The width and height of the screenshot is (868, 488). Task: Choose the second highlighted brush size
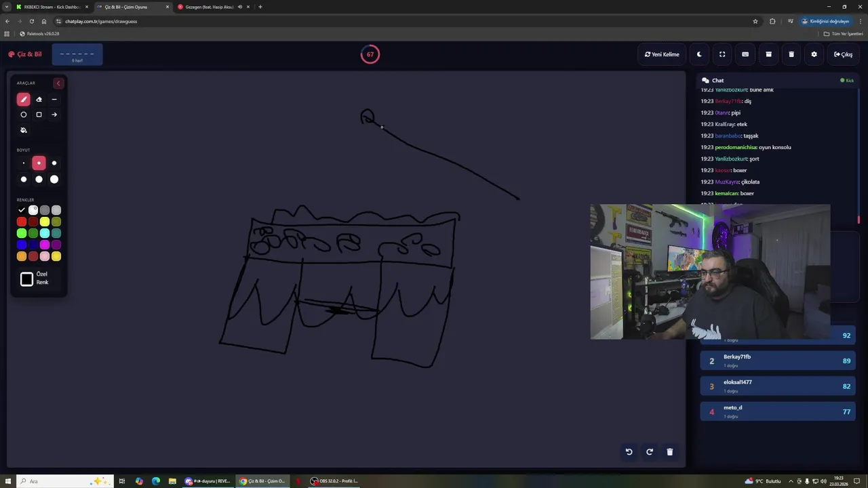39,163
